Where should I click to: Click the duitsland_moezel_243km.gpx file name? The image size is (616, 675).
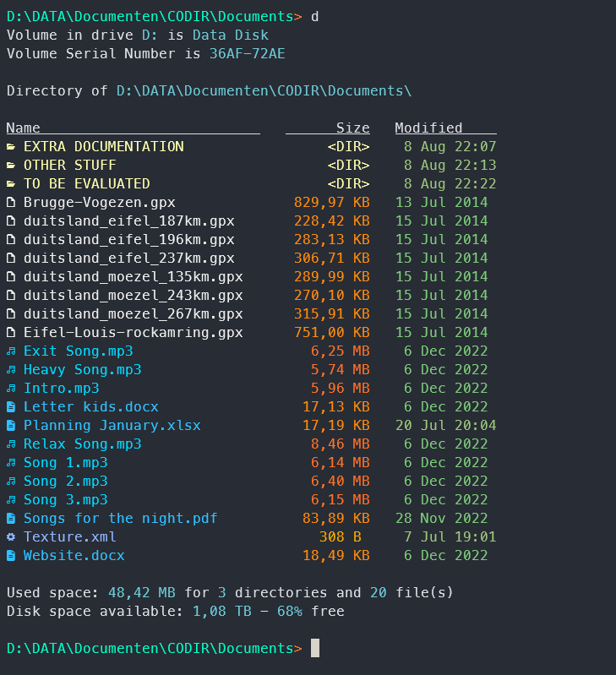click(134, 296)
